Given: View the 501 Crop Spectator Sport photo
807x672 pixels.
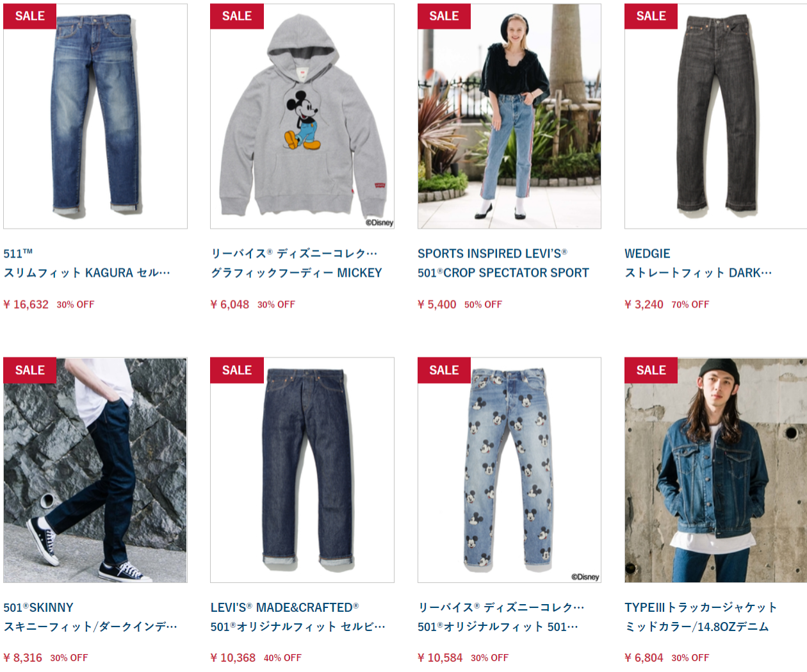Looking at the screenshot, I should click(509, 116).
